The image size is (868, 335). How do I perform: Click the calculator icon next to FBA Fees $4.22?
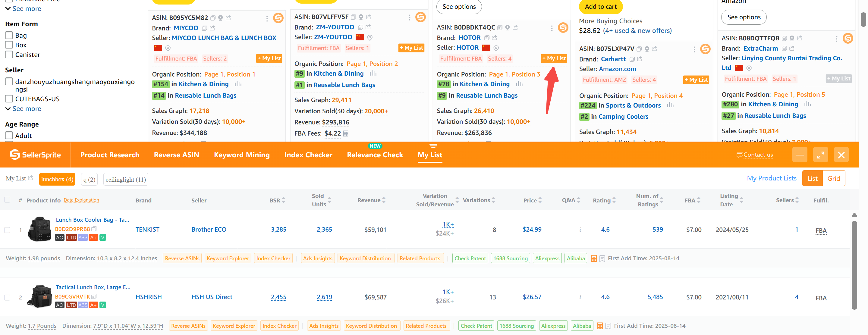[x=345, y=134]
